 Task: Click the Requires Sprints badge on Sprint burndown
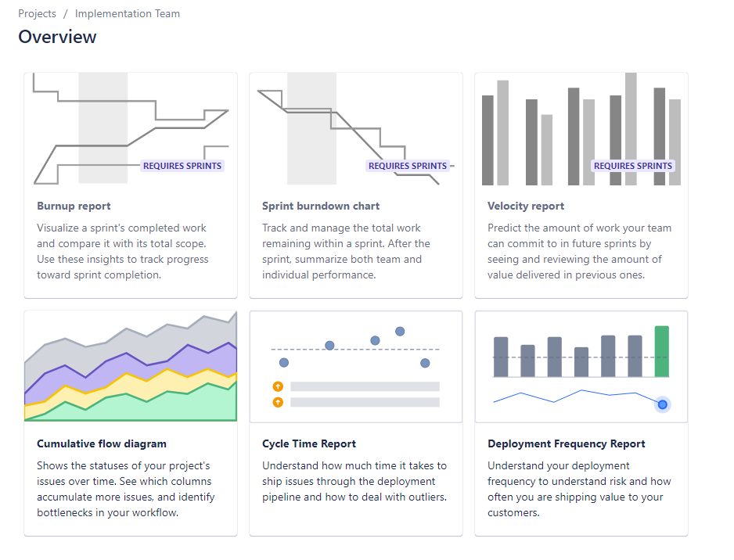[407, 166]
